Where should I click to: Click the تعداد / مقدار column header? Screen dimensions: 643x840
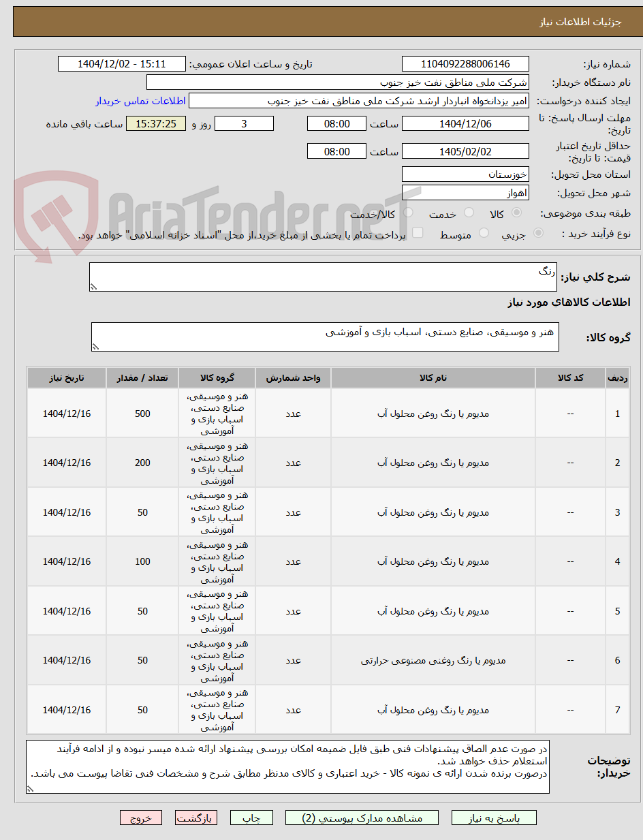tap(142, 377)
